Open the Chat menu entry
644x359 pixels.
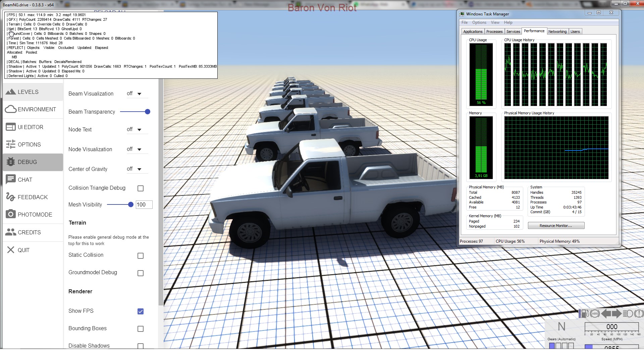[x=33, y=180]
